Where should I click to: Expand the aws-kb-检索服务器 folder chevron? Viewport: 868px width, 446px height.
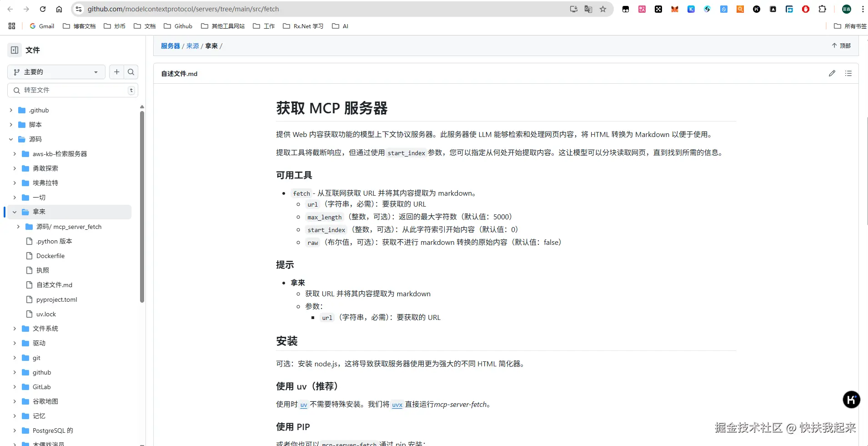coord(15,154)
